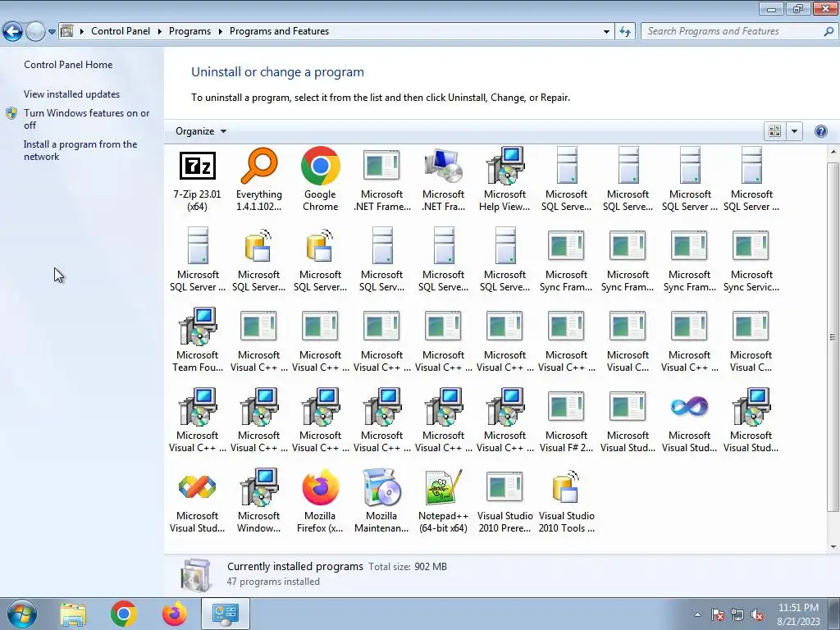Viewport: 840px width, 630px height.
Task: Open the Help question mark button
Action: [x=820, y=131]
